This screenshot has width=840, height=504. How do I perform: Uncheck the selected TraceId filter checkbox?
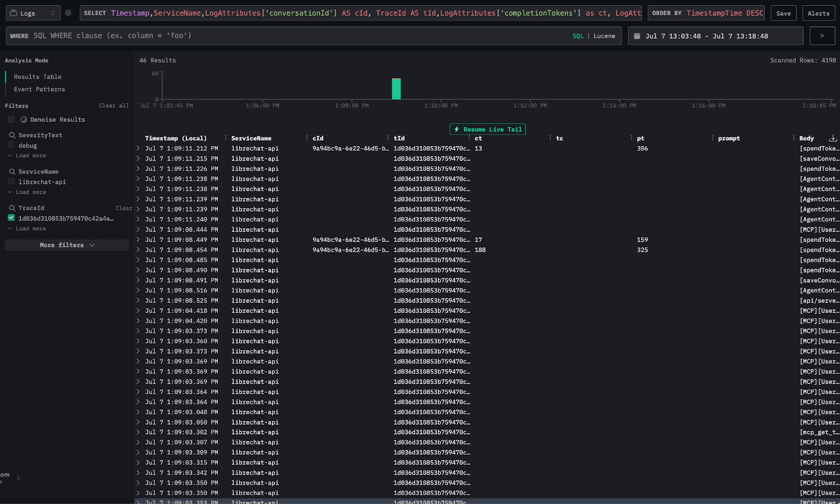(x=11, y=218)
